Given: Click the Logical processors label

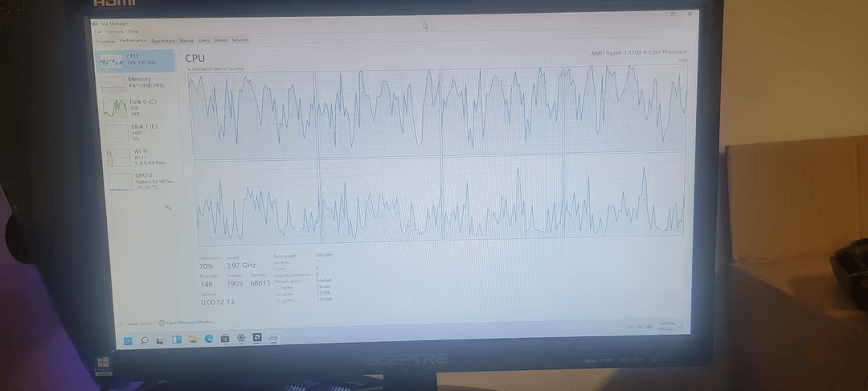Looking at the screenshot, I should [x=293, y=274].
